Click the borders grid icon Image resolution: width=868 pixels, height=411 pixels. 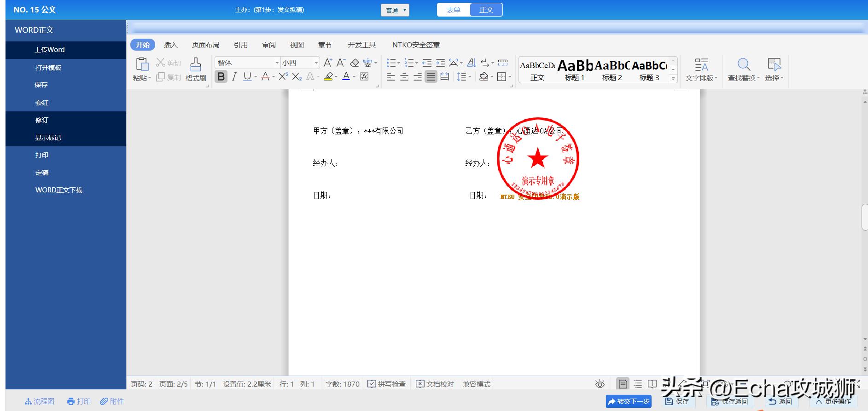pos(502,76)
